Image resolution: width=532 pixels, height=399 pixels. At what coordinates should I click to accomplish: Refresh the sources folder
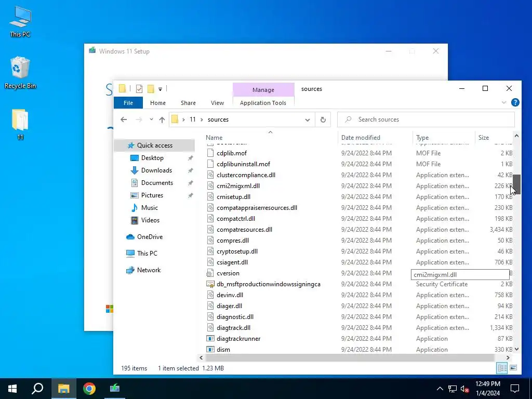tap(323, 119)
